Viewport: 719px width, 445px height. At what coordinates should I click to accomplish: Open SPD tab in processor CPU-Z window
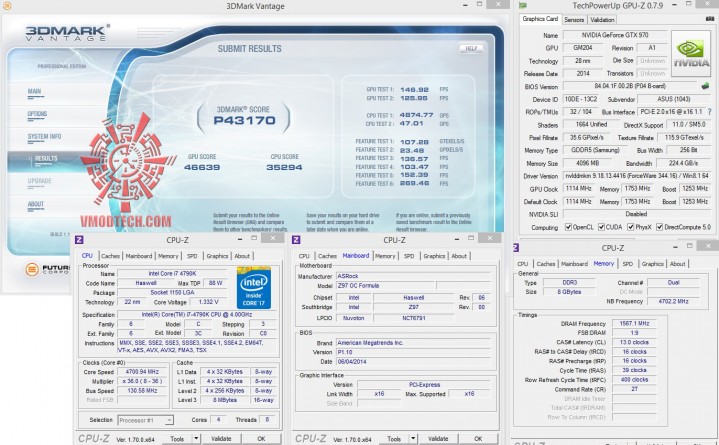pyautogui.click(x=192, y=256)
